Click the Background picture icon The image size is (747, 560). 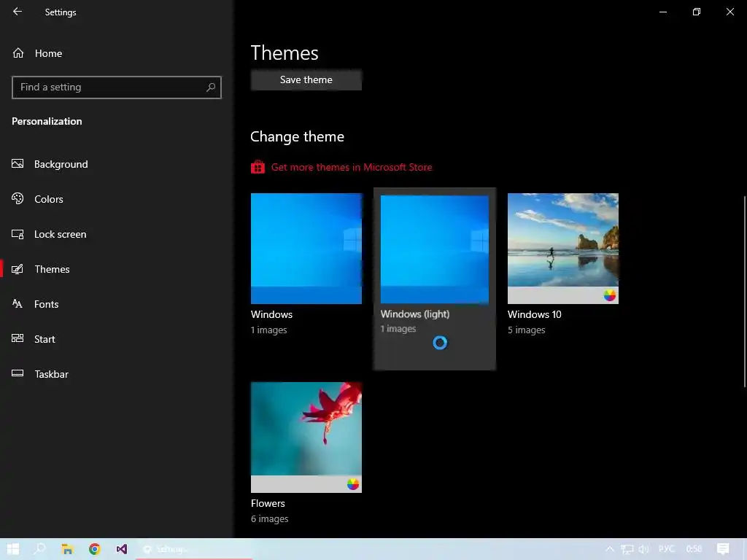[x=18, y=164]
